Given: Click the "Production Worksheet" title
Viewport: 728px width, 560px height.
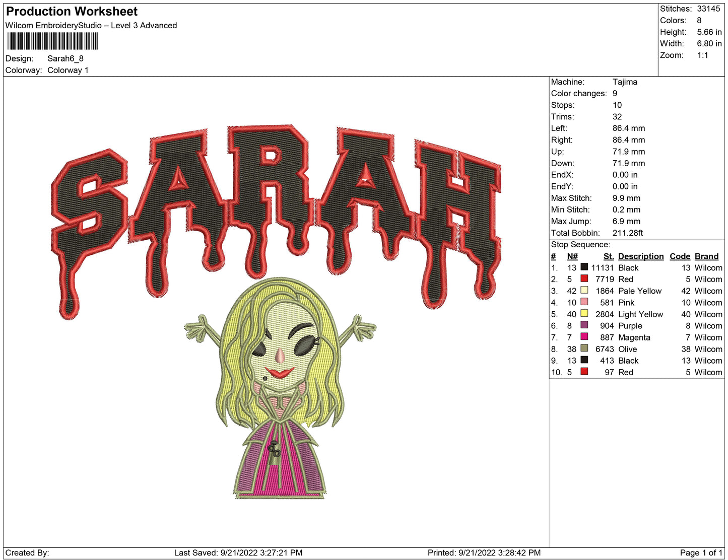Looking at the screenshot, I should [72, 11].
